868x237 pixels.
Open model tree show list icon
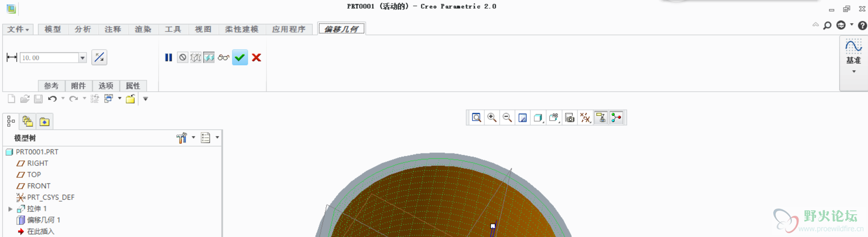pyautogui.click(x=206, y=138)
